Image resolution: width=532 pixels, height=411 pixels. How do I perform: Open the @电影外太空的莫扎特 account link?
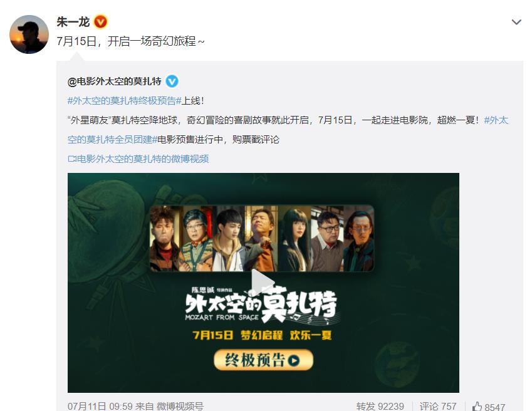114,81
